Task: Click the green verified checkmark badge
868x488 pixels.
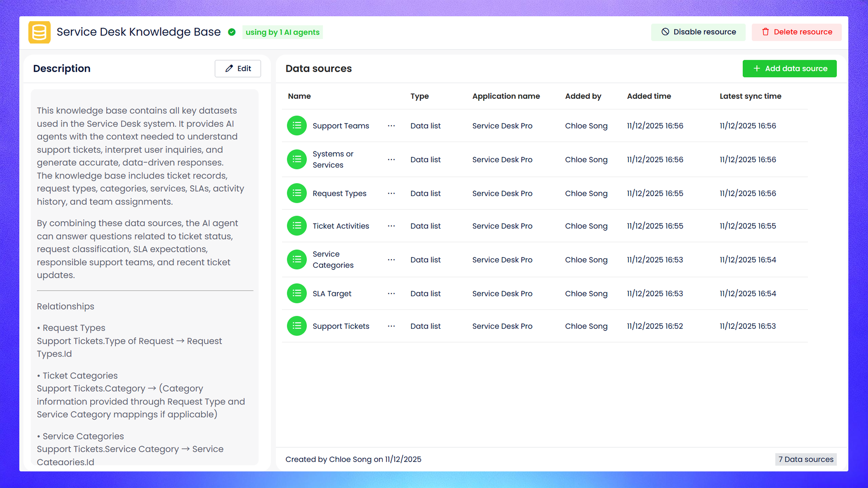Action: (232, 32)
